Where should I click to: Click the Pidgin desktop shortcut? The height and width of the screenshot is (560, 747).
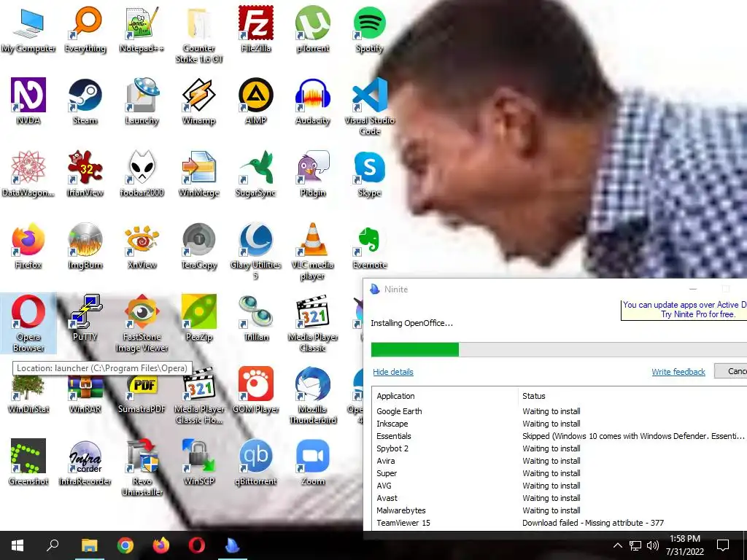[x=312, y=174]
